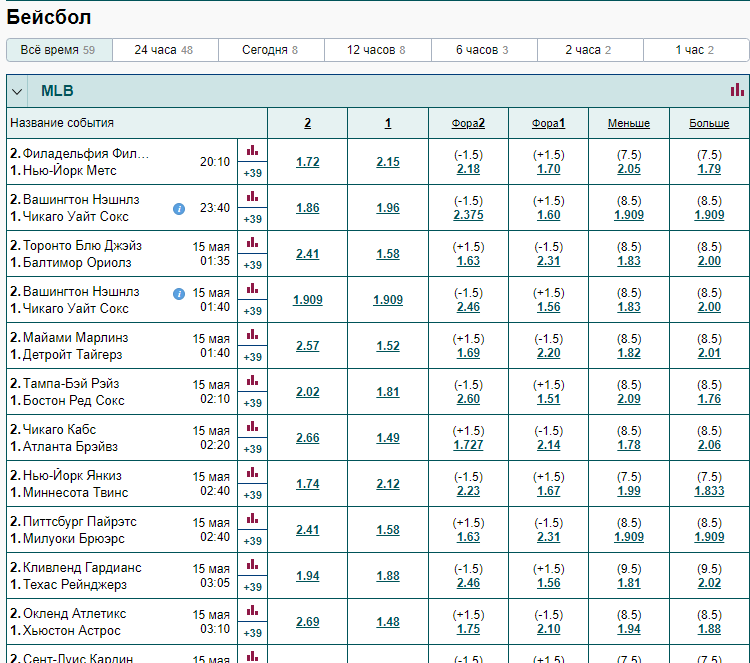Open stats icon for Oakland Athletics game

[253, 610]
